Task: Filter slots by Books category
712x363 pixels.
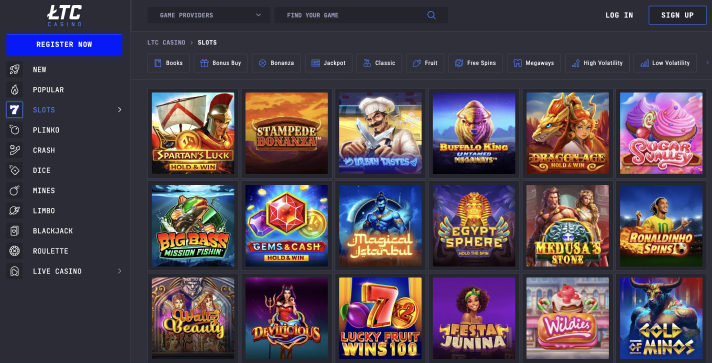Action: pyautogui.click(x=168, y=63)
